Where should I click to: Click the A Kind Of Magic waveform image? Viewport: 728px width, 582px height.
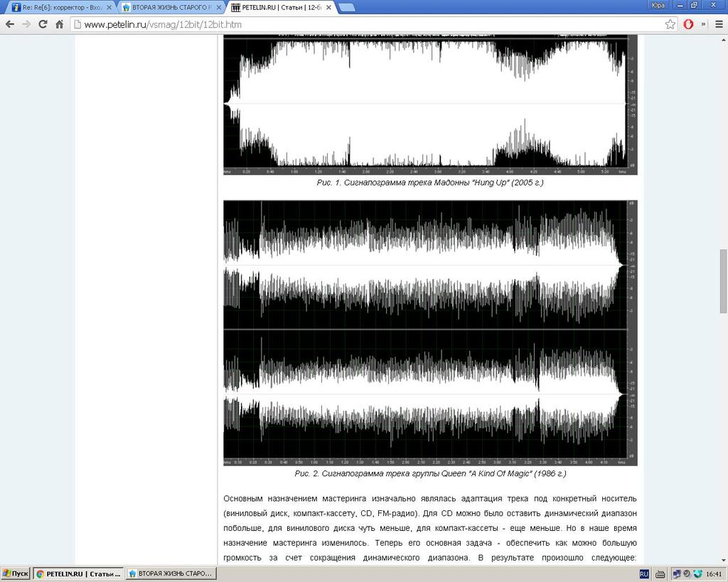pos(430,333)
